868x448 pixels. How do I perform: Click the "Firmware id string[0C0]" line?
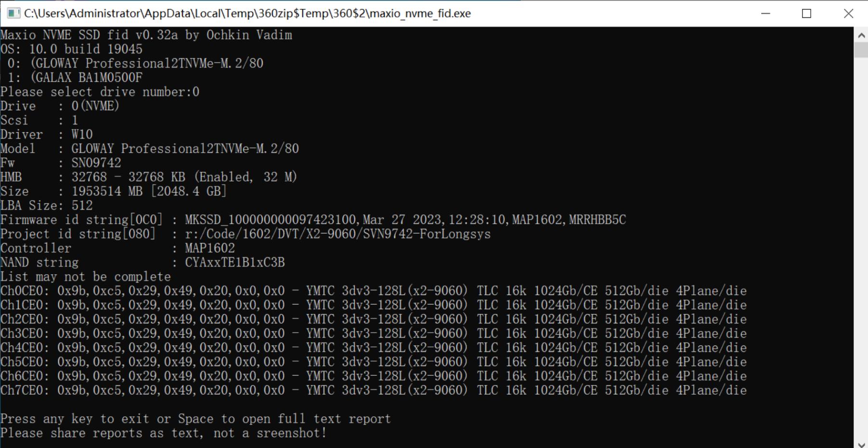pyautogui.click(x=313, y=220)
